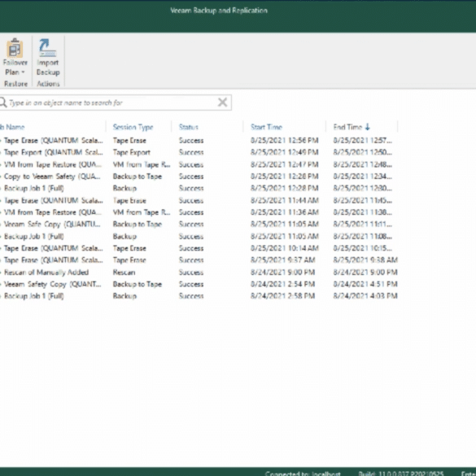This screenshot has height=476, width=476.
Task: Select Tape Erase job started 9:37 AM
Action: pyautogui.click(x=199, y=260)
